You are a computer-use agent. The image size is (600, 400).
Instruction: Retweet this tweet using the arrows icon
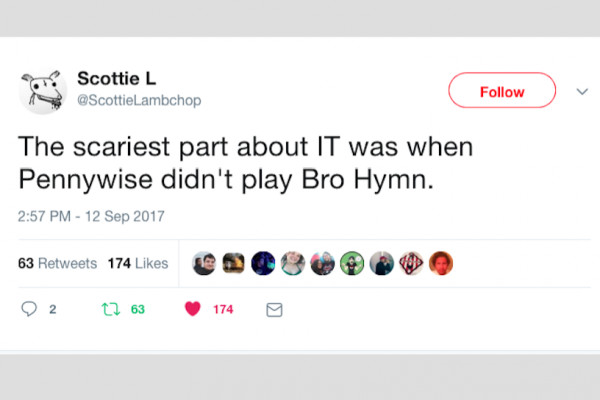pyautogui.click(x=109, y=309)
